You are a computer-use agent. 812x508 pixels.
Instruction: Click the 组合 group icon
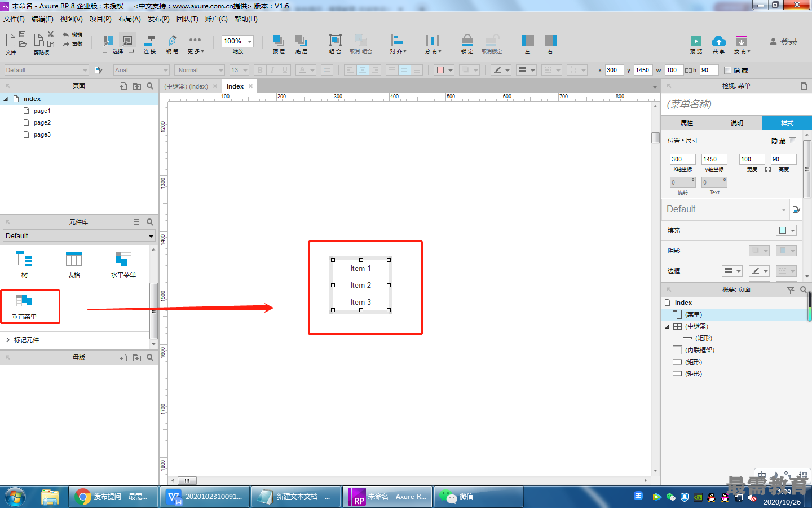point(336,44)
